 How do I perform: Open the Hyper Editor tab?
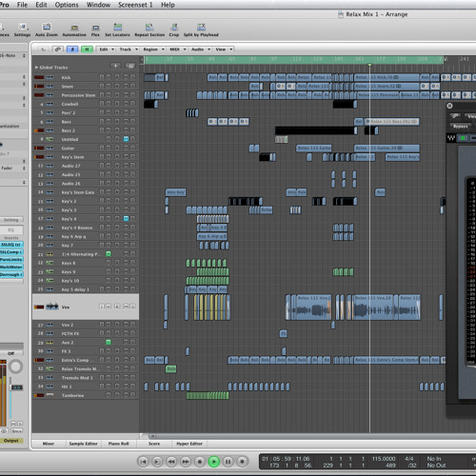pyautogui.click(x=189, y=444)
